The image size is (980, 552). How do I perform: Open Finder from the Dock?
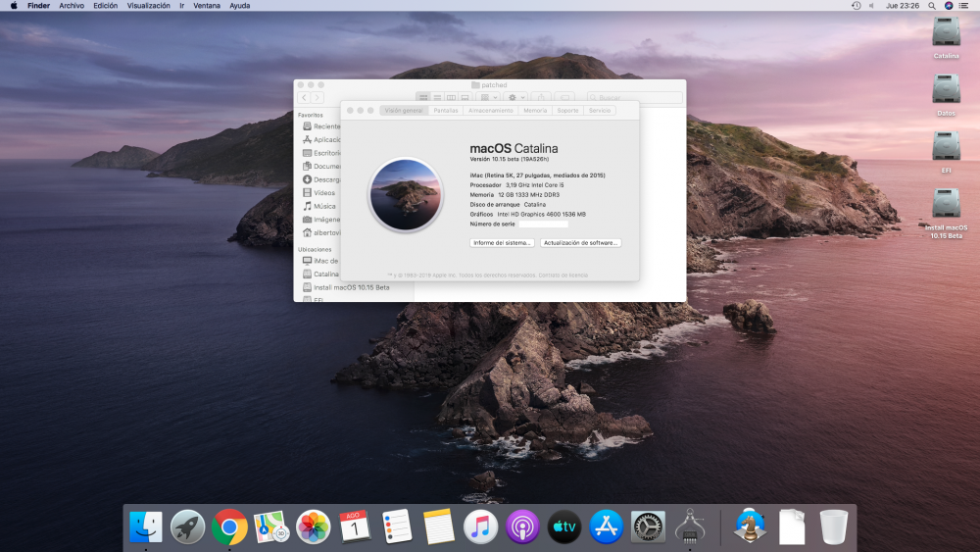click(146, 527)
